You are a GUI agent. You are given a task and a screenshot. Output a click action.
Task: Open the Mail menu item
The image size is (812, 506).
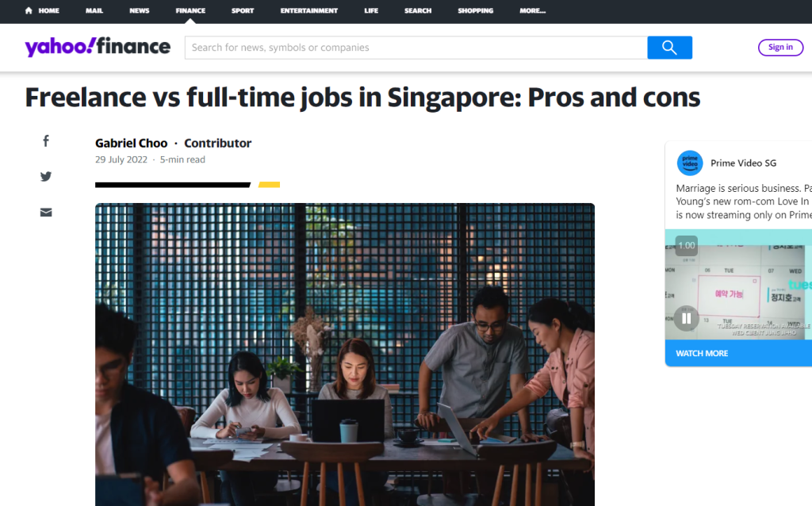94,10
